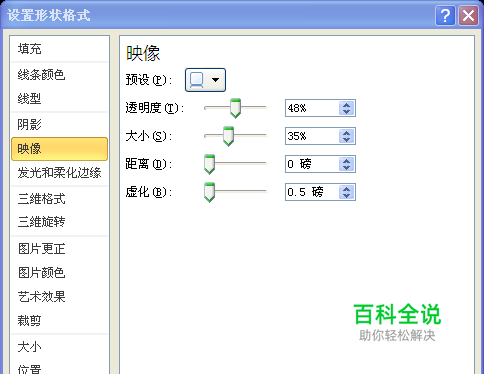Open the 线型 category
The width and height of the screenshot is (484, 374).
point(59,99)
